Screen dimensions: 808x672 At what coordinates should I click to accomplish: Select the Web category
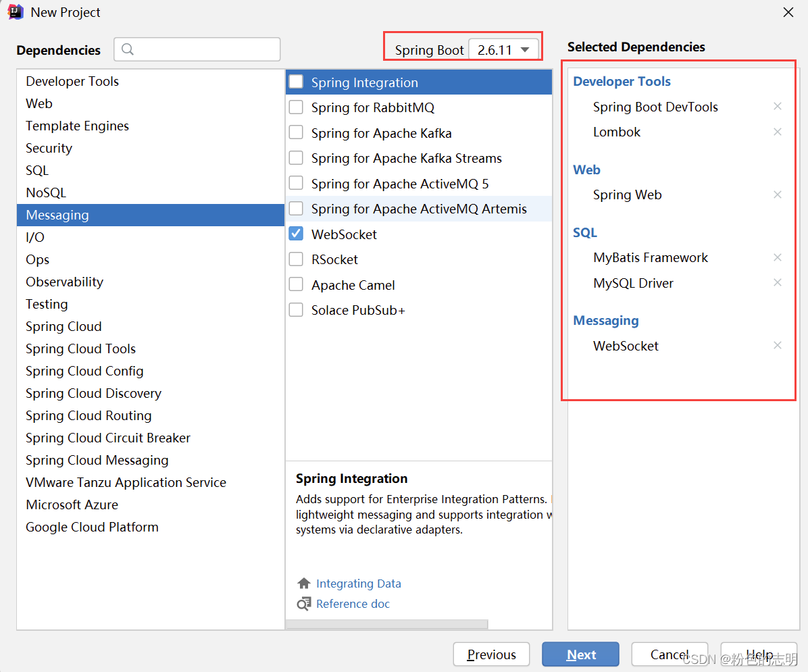[151, 103]
